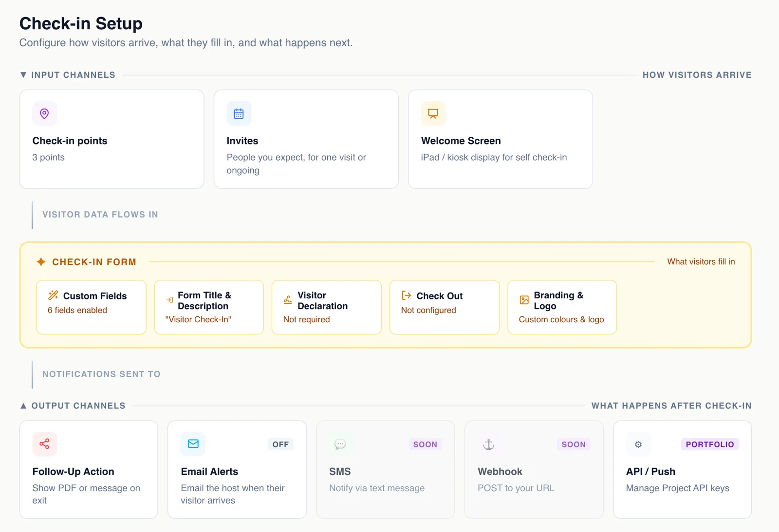Click the Custom Fields magic wand icon

click(53, 295)
